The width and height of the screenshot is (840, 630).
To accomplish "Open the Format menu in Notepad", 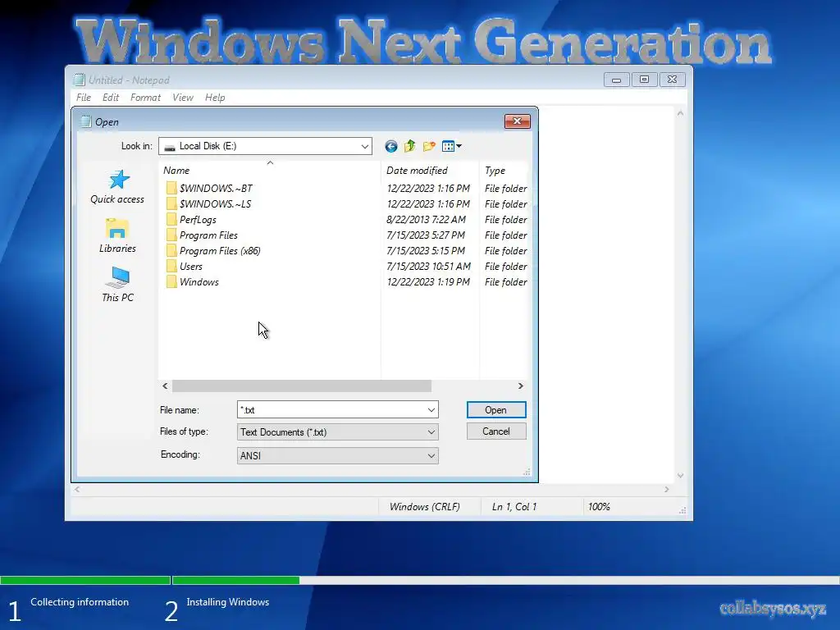I will click(146, 98).
